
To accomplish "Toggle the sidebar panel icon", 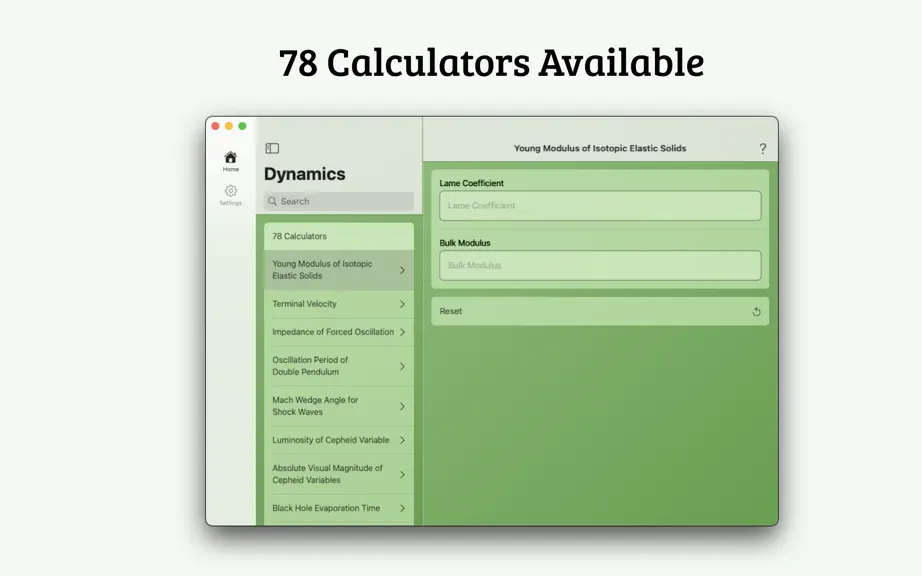I will [x=272, y=148].
